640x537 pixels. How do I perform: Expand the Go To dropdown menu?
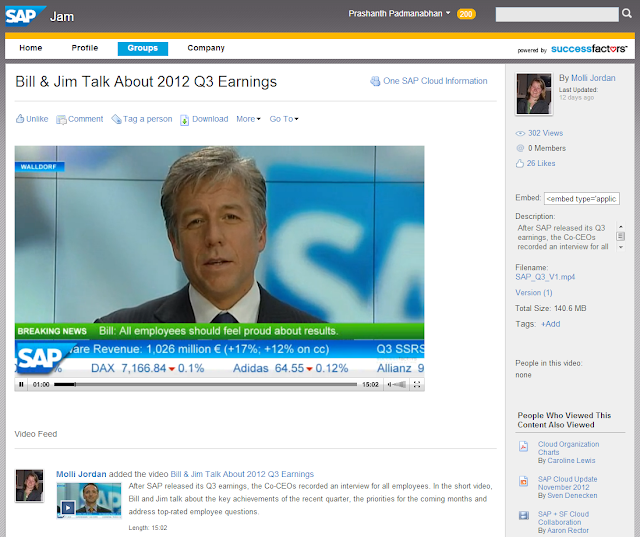(284, 119)
